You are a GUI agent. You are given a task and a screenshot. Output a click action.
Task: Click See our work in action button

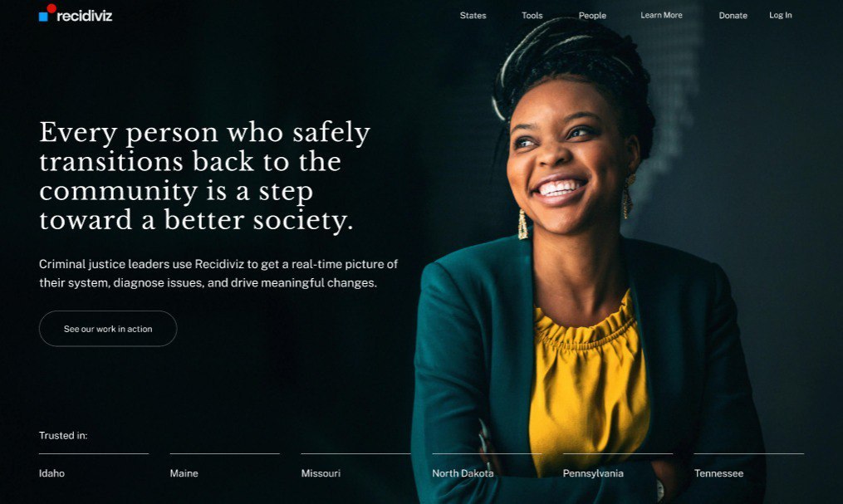point(108,328)
